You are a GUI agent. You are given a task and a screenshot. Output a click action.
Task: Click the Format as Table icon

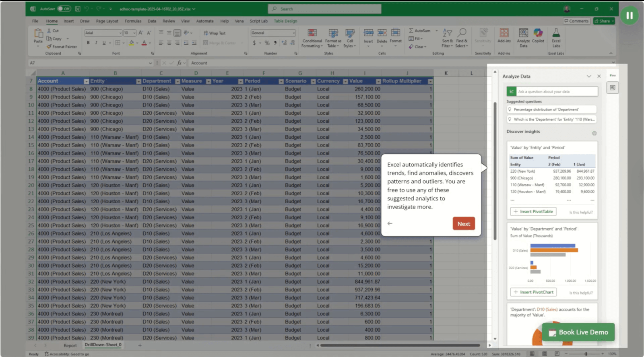pyautogui.click(x=333, y=33)
